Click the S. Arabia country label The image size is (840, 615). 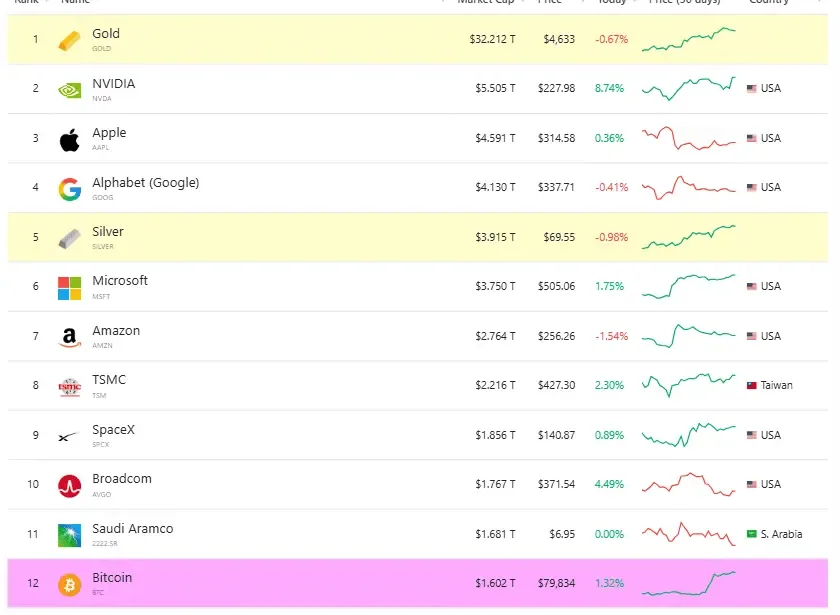tap(781, 534)
